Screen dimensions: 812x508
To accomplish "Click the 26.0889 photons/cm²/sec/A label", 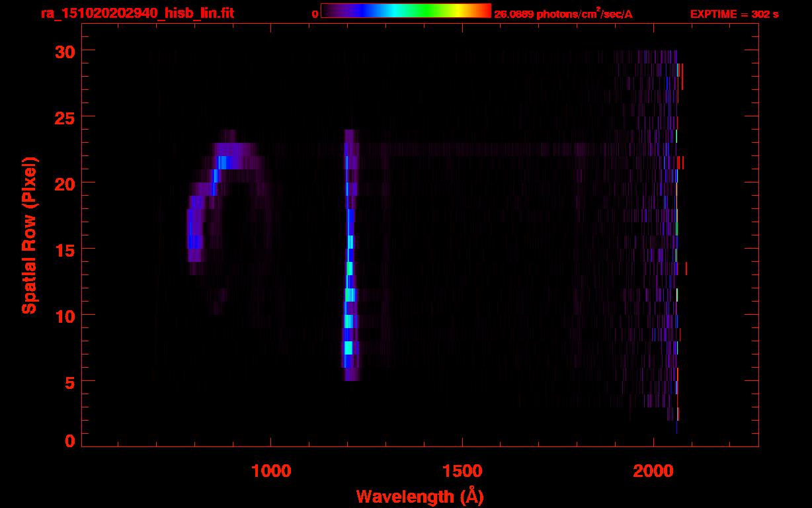I will pos(563,14).
